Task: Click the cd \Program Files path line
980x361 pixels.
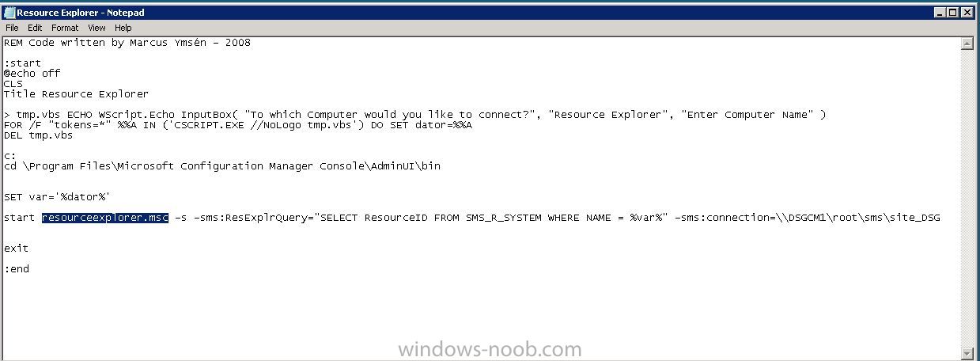Action: coord(222,166)
